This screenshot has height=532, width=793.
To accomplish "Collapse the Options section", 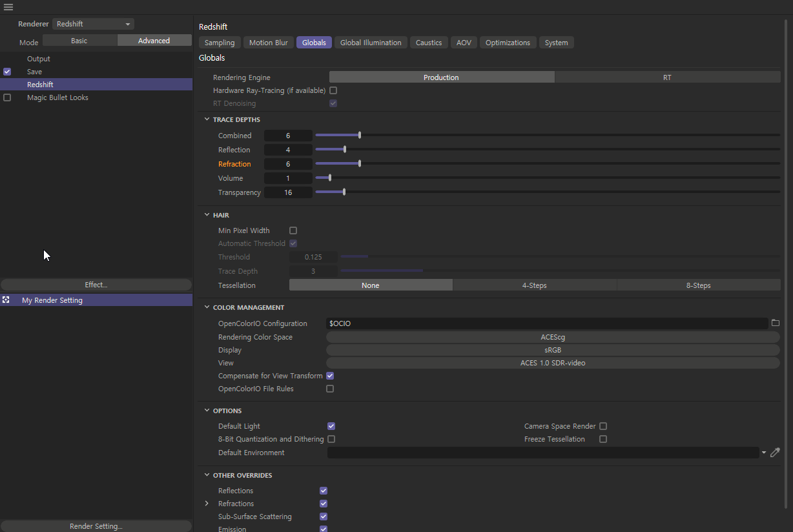I will pyautogui.click(x=207, y=411).
